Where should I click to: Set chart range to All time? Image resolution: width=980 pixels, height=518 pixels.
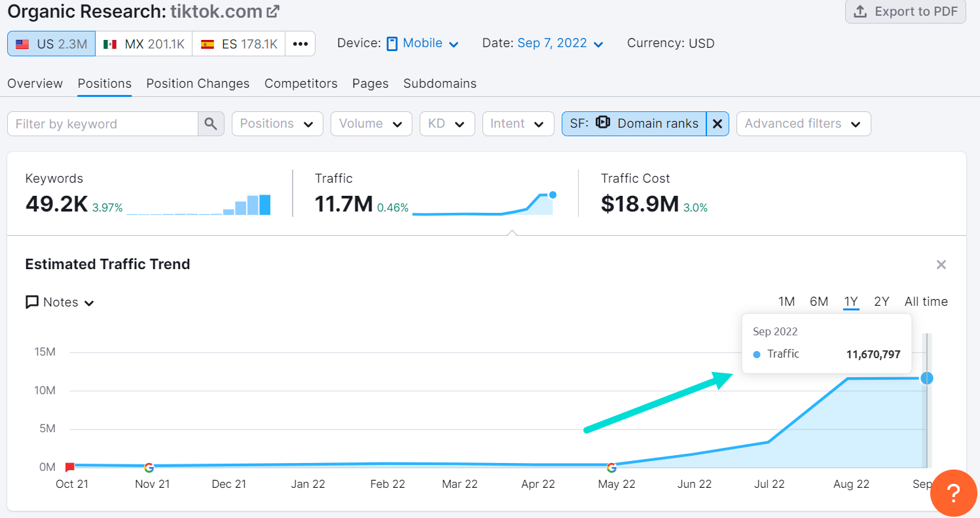tap(926, 302)
